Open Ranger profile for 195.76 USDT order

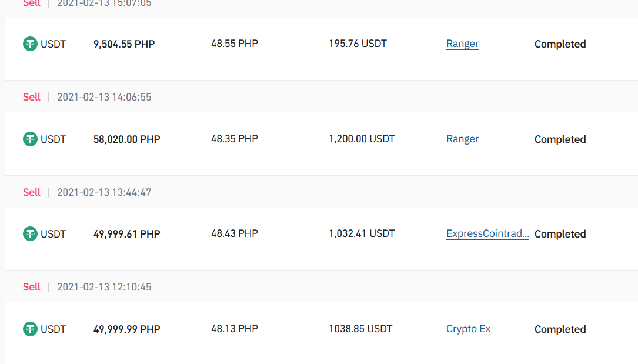[462, 44]
